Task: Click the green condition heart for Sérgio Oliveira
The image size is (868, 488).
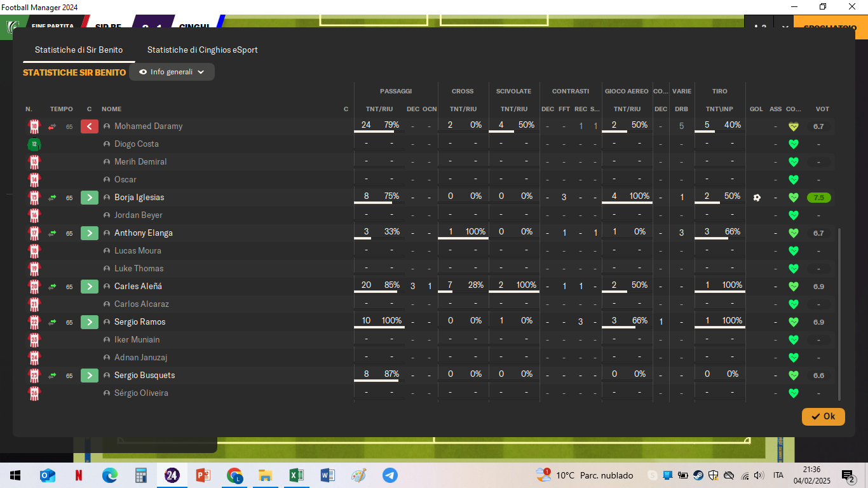Action: point(793,393)
